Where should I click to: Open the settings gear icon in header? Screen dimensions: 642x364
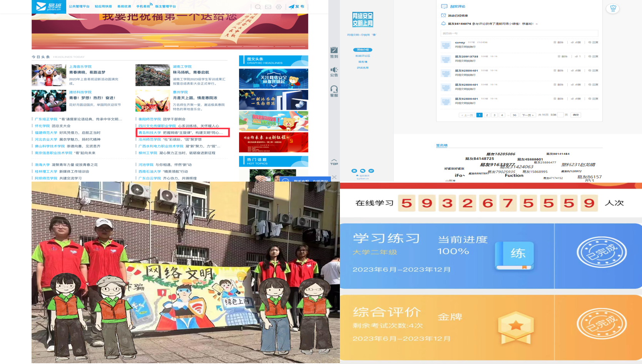pyautogui.click(x=279, y=7)
